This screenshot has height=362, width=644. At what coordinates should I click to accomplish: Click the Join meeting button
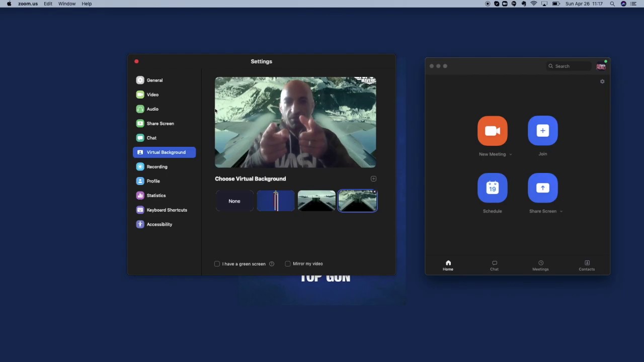(543, 131)
